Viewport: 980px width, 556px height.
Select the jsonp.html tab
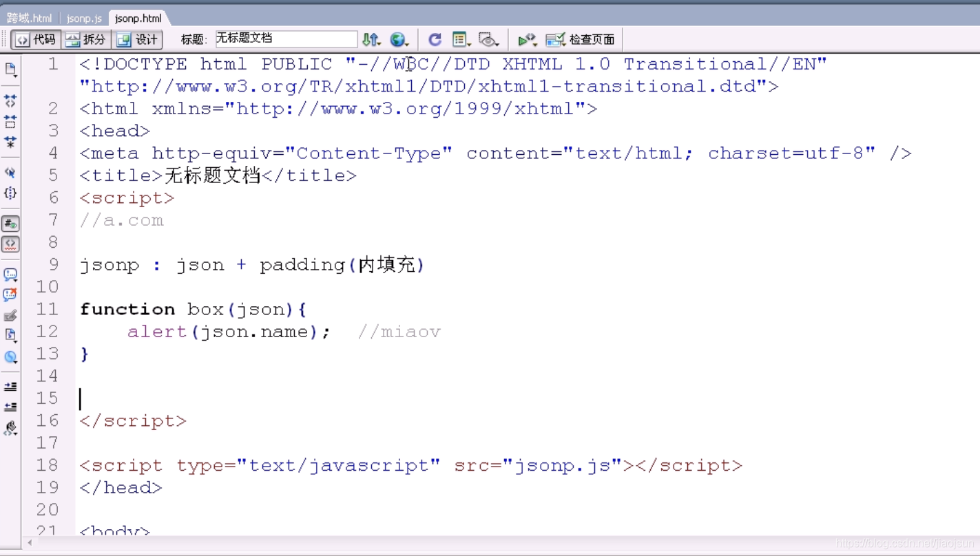[138, 19]
